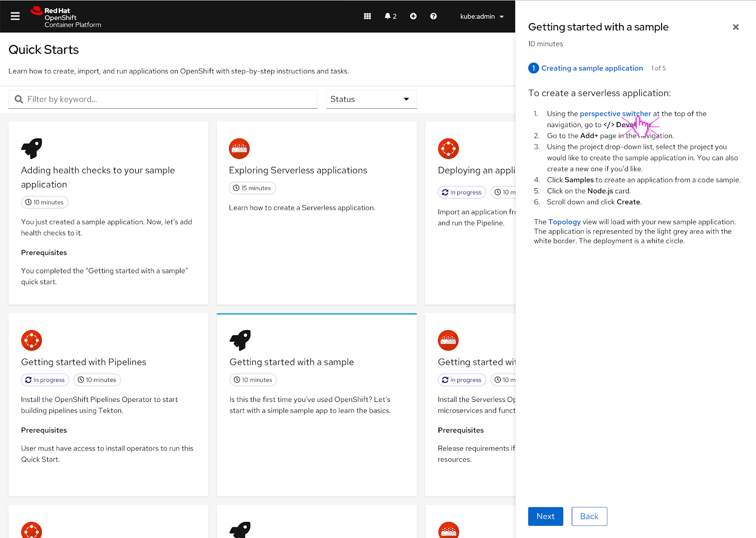Click the 10 minutes duration under panel title

pos(545,44)
